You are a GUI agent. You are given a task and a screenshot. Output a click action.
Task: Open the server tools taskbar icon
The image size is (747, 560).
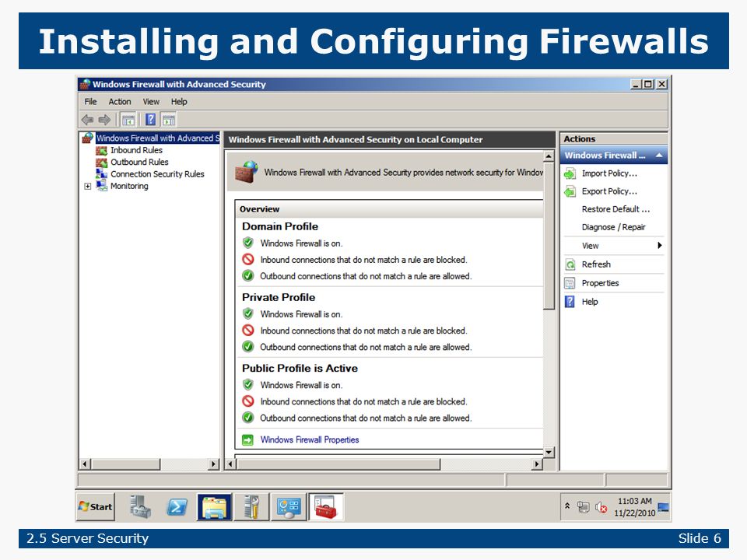[251, 506]
